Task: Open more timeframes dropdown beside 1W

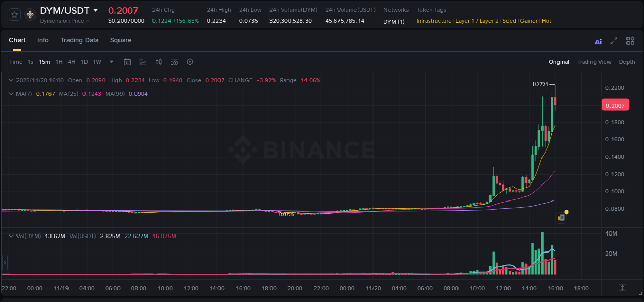Action: tap(111, 62)
